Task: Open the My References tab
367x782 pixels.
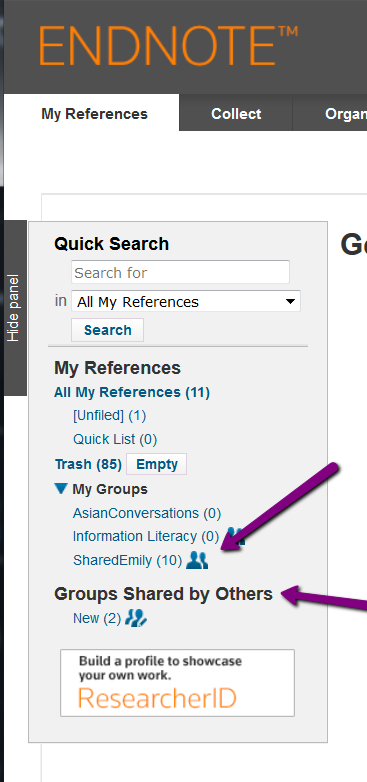Action: click(94, 113)
